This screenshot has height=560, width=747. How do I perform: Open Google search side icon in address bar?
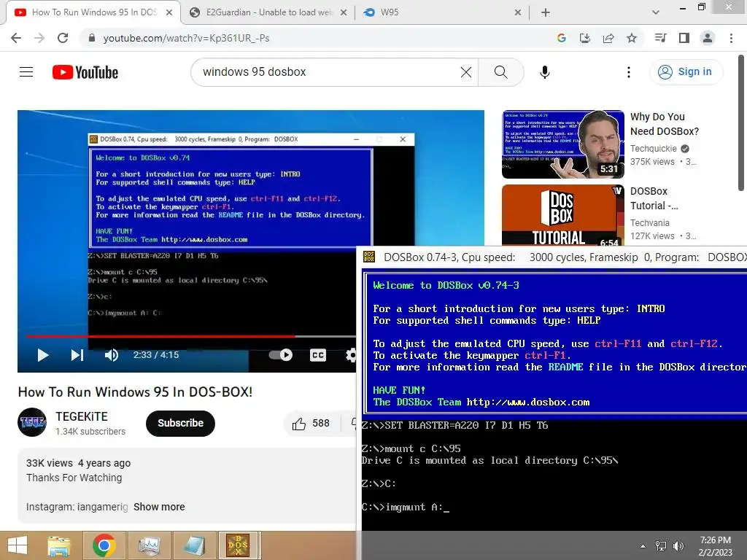(x=562, y=38)
